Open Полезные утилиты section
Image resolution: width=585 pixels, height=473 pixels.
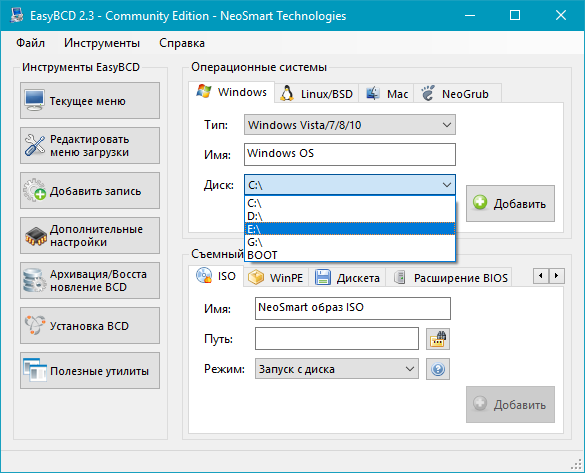click(90, 370)
